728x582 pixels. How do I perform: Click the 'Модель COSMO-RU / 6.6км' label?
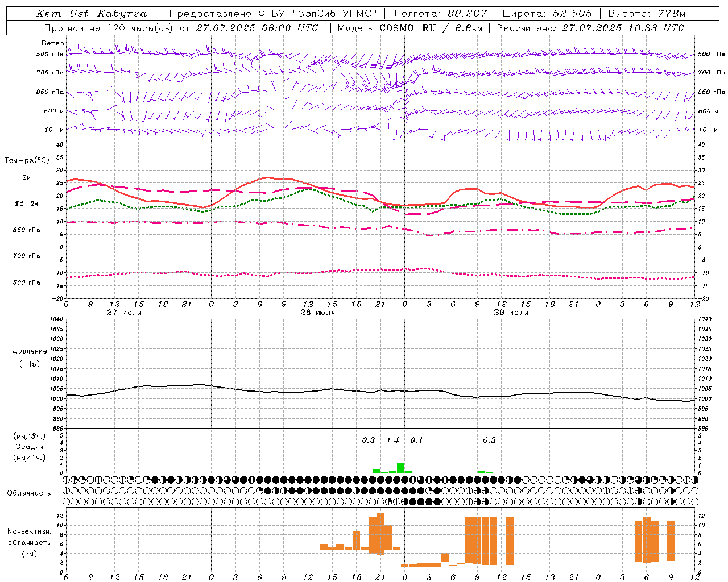click(409, 28)
